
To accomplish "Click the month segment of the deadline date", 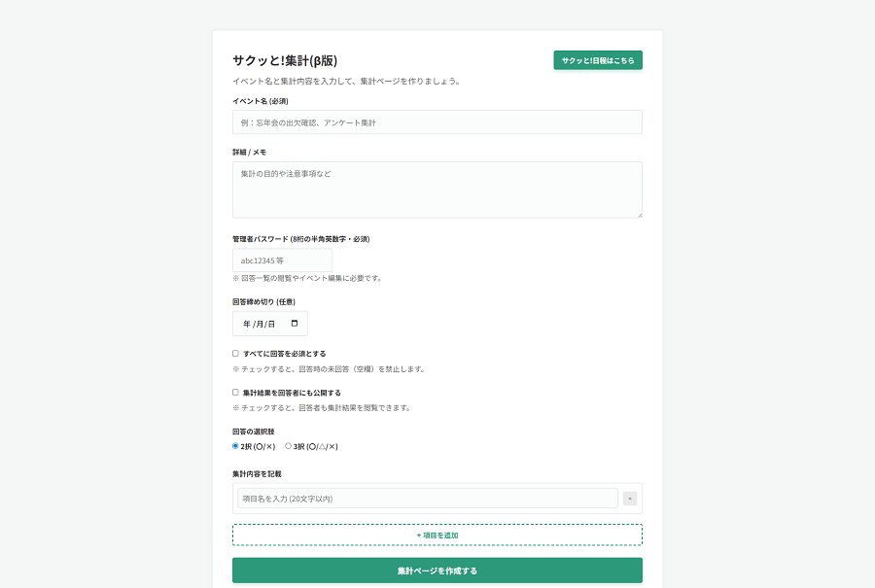I will [x=259, y=324].
